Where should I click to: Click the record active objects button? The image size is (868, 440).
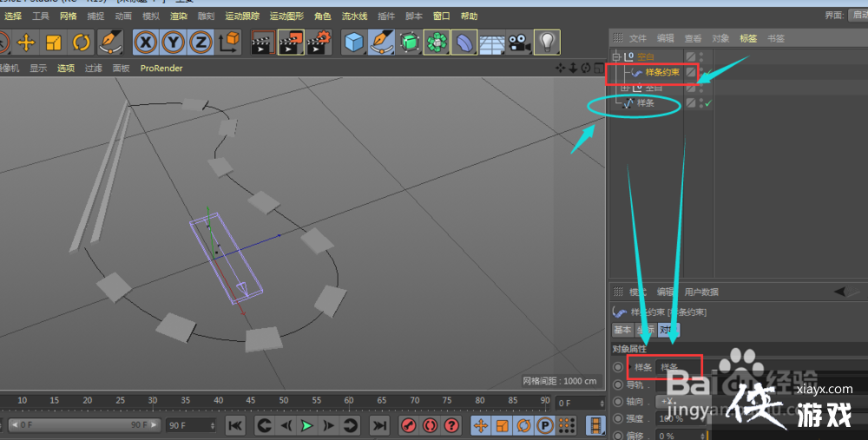tap(409, 425)
